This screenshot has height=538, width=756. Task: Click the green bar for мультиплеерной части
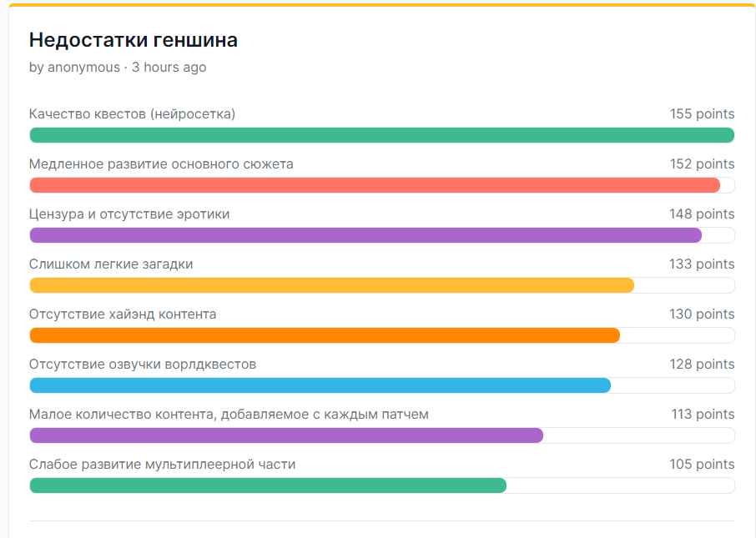point(268,486)
